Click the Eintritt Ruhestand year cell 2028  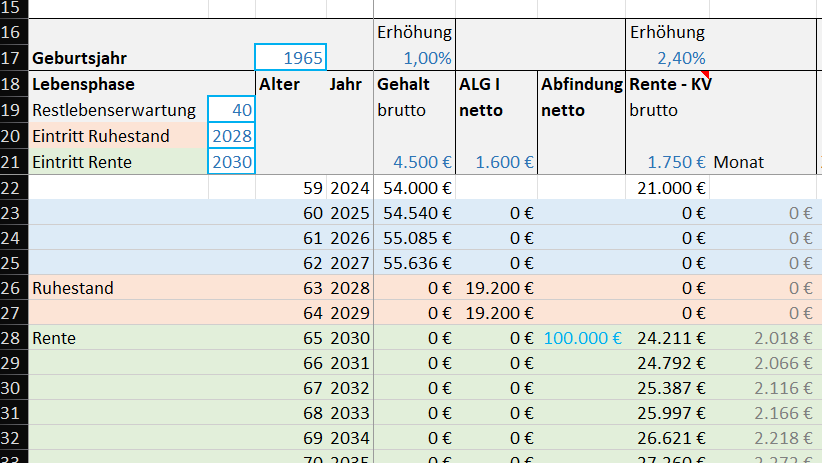point(232,136)
